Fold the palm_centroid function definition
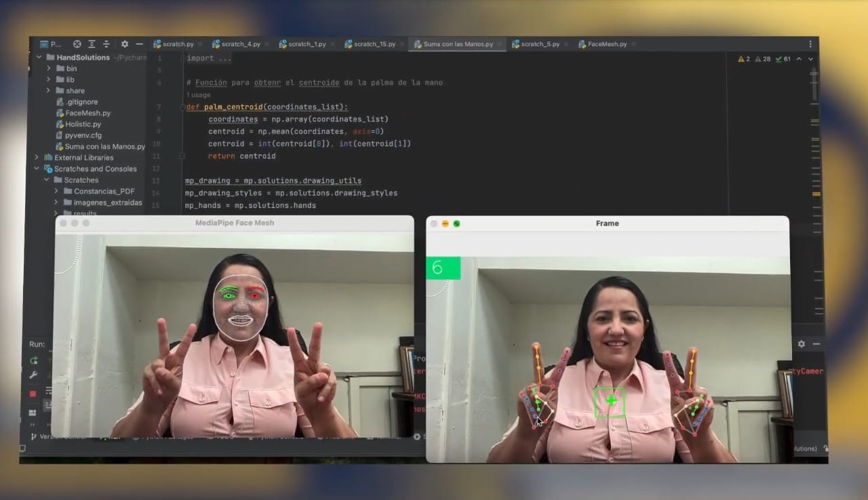The height and width of the screenshot is (500, 868). 182,107
